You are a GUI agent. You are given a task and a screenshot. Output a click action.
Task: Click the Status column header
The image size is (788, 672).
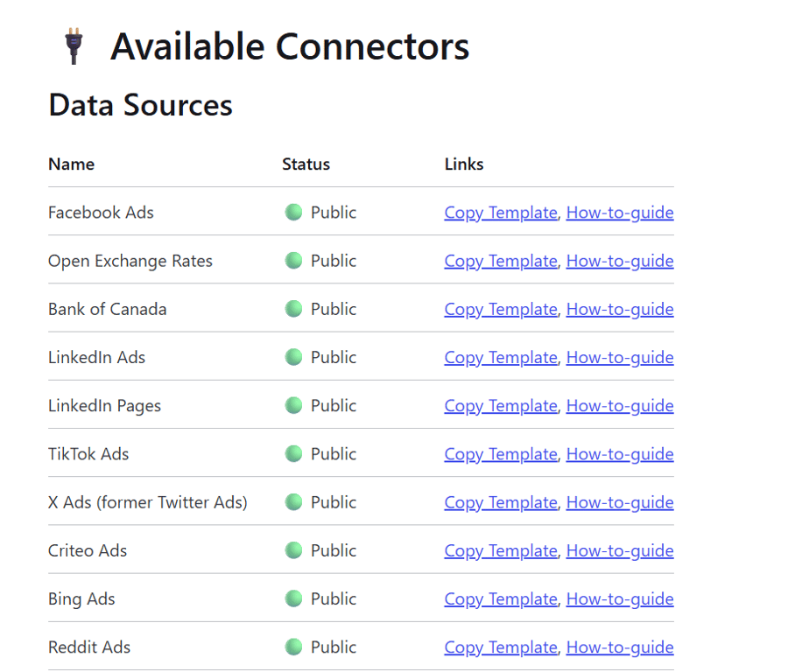tap(306, 164)
